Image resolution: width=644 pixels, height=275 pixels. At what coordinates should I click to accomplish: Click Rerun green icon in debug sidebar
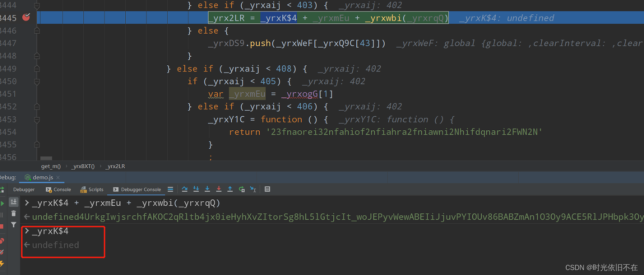(2, 190)
